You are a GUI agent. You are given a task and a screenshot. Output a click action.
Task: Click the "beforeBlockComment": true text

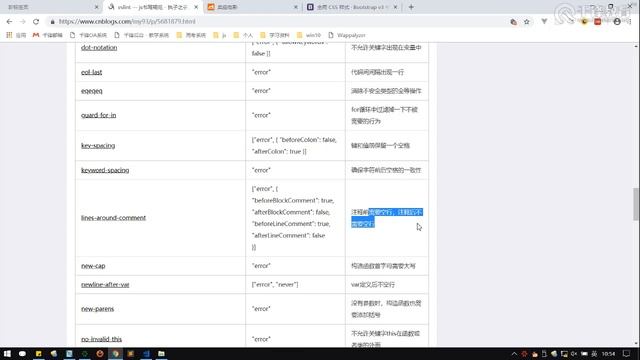click(x=293, y=200)
